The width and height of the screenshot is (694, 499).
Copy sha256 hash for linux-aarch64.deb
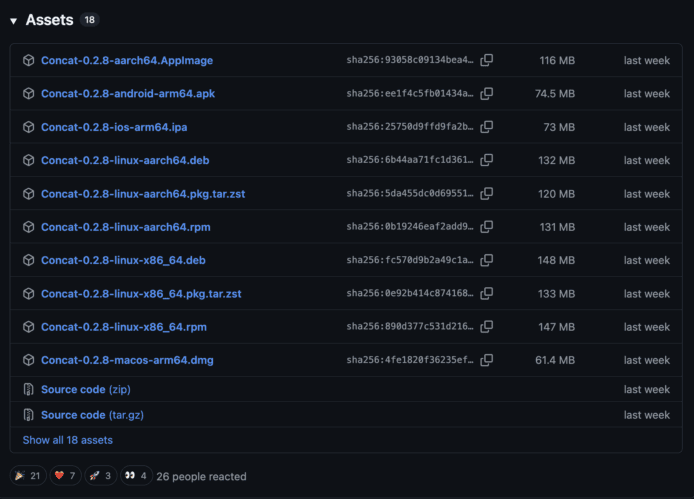coord(486,160)
